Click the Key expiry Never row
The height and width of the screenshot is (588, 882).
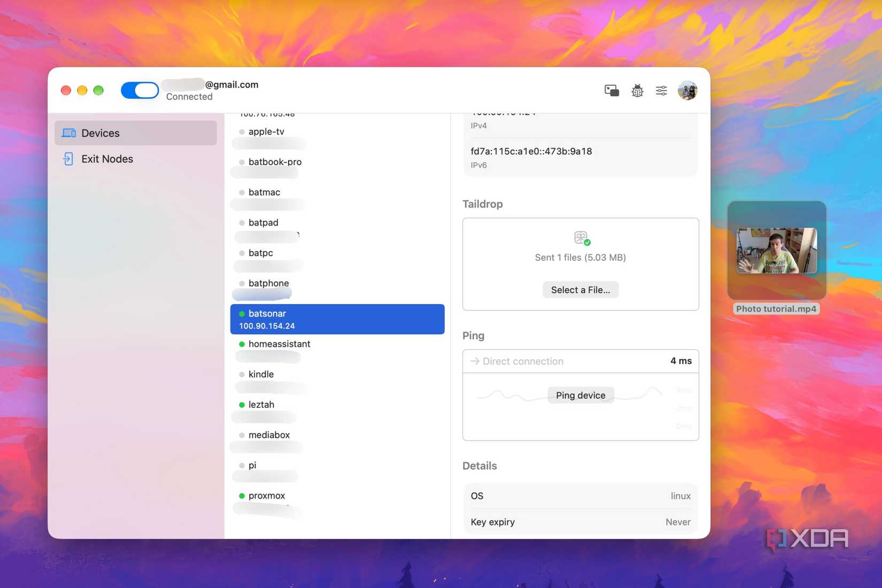(x=581, y=522)
